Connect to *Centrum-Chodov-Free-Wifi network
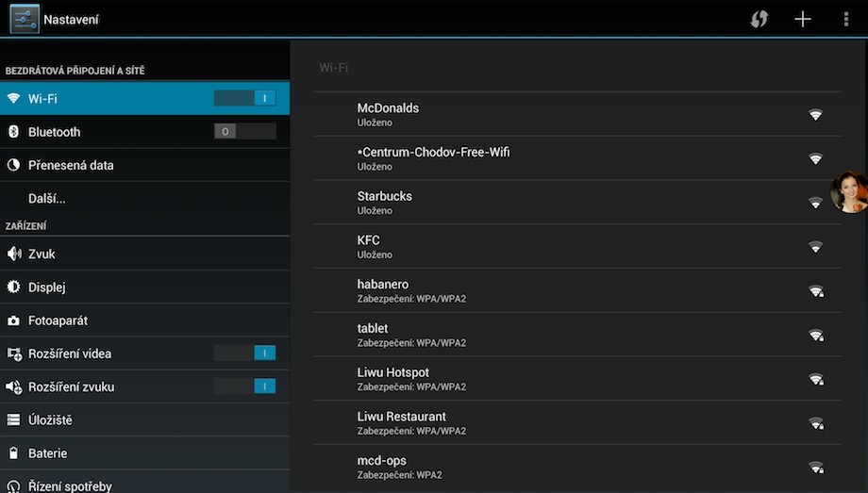868x493 pixels. click(x=577, y=158)
